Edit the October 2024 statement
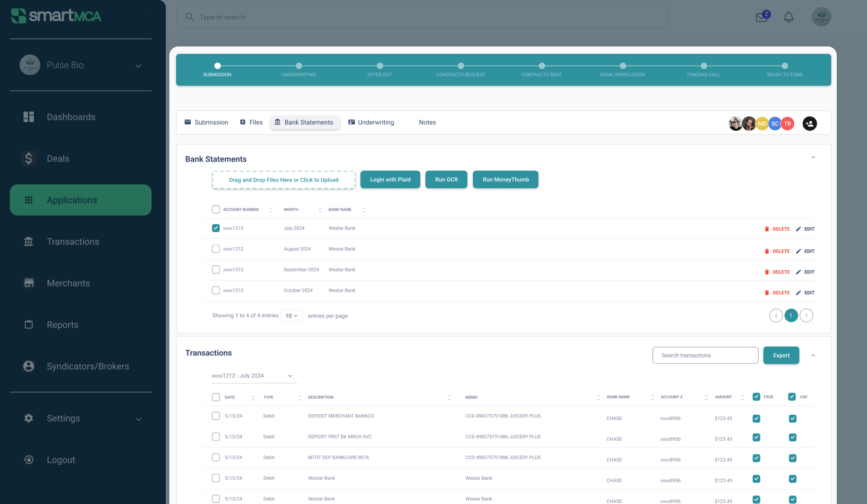The width and height of the screenshot is (867, 504). (x=805, y=293)
